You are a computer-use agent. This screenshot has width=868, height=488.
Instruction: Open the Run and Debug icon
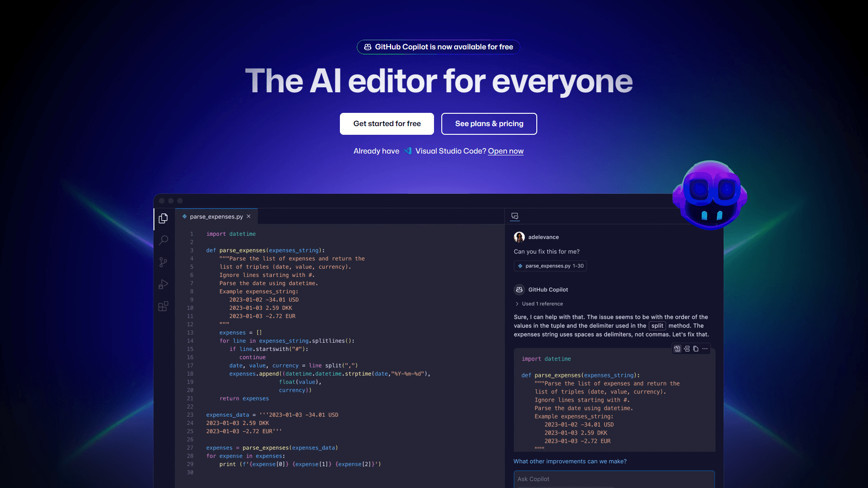(163, 284)
